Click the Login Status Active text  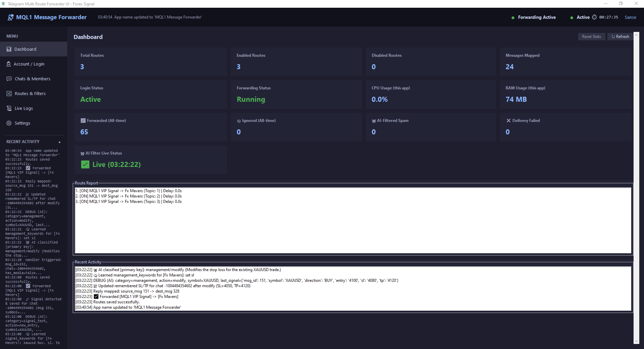point(90,99)
